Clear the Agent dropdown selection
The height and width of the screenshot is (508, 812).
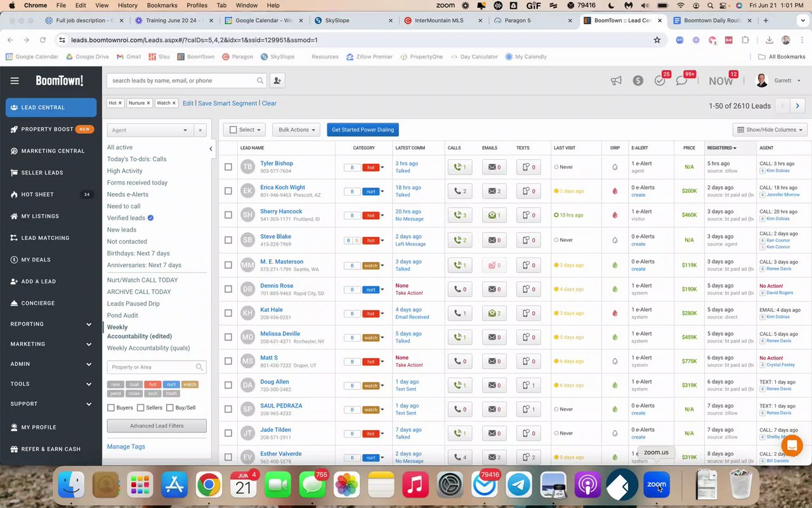[x=200, y=130]
